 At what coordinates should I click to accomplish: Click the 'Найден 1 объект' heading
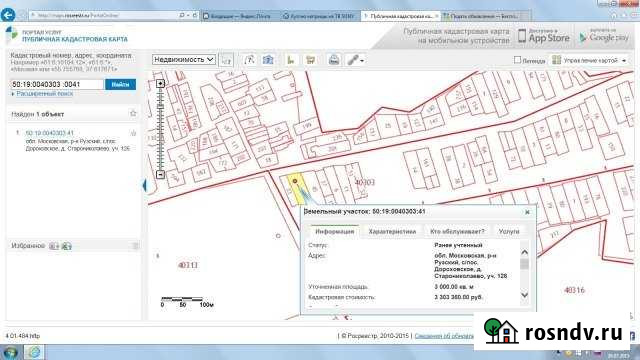(x=38, y=114)
